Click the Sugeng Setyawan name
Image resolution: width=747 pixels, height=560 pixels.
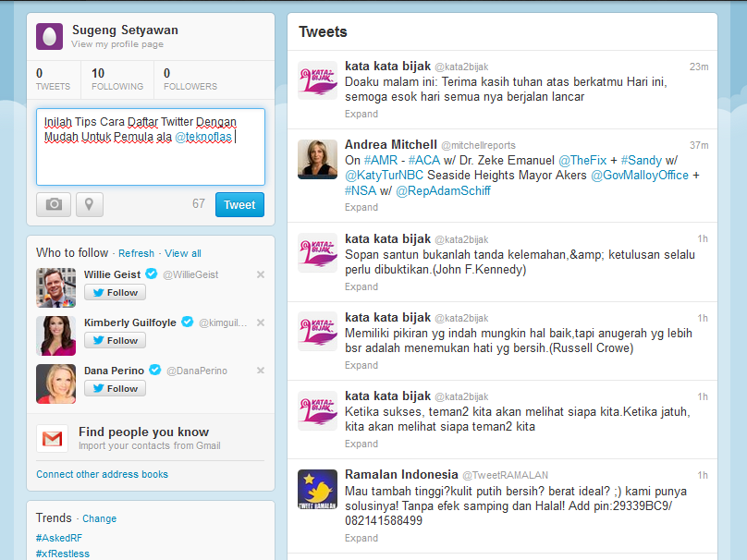[x=125, y=30]
